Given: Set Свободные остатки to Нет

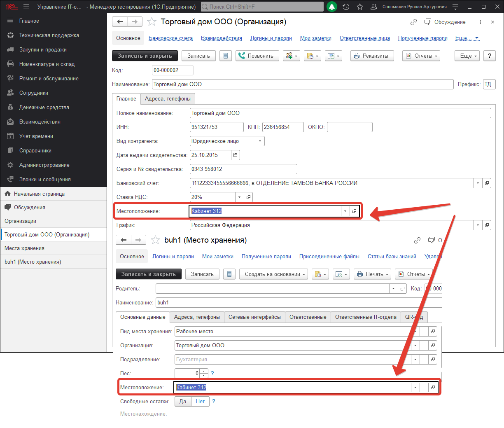Looking at the screenshot, I should pos(201,402).
